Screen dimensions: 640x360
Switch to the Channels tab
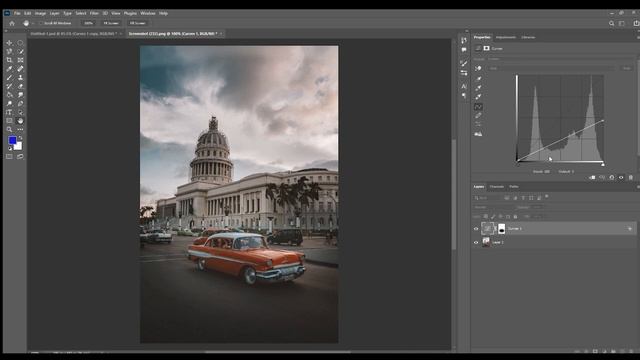coord(497,187)
